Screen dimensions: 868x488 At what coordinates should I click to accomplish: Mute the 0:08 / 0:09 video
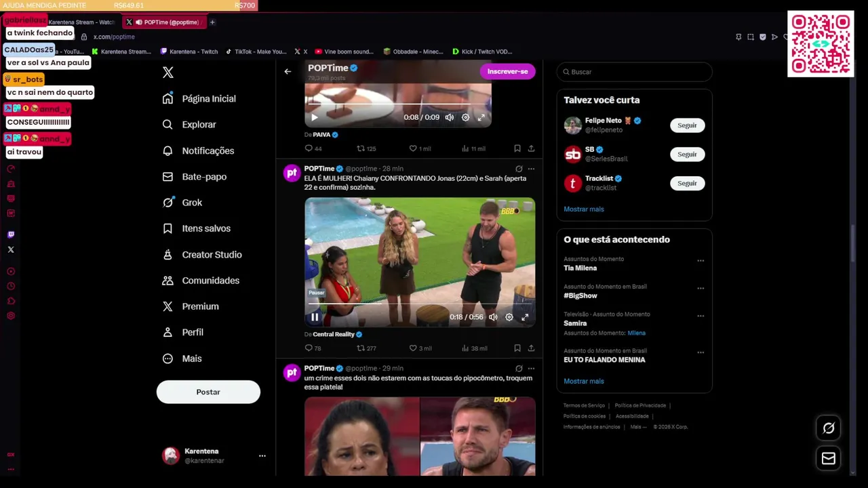point(449,117)
